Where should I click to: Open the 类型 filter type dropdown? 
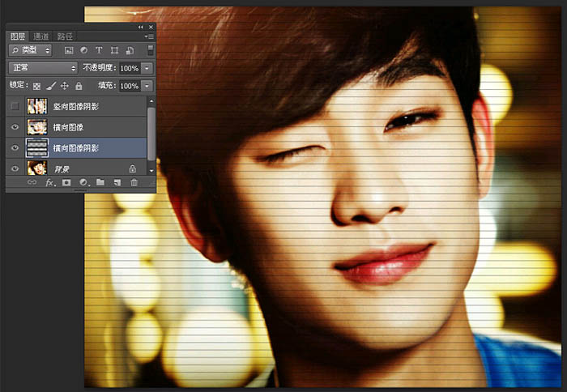coord(31,50)
